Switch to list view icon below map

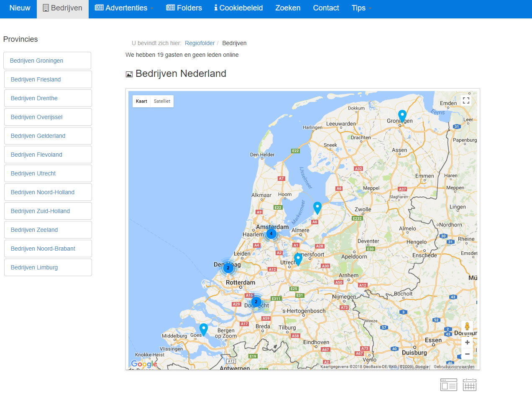448,385
